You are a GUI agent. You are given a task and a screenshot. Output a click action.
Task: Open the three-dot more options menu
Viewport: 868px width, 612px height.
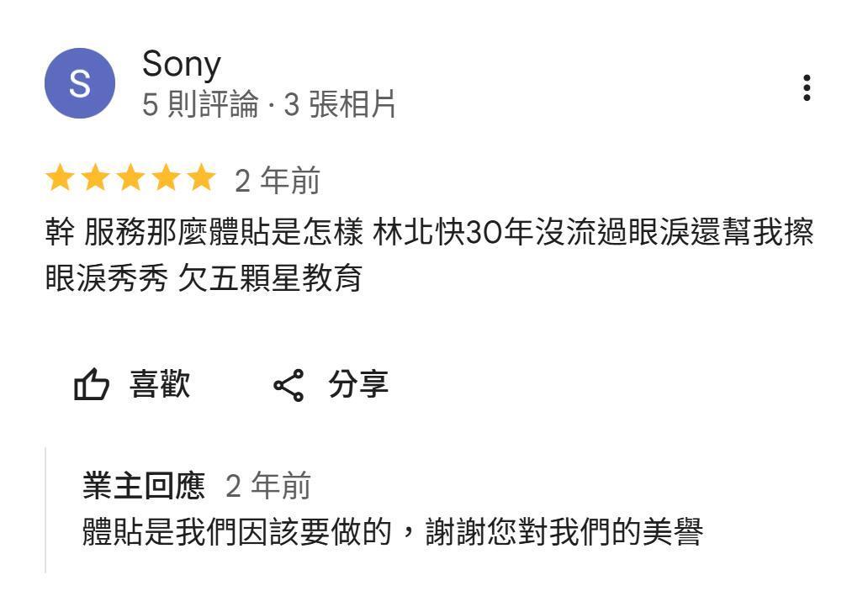click(806, 87)
